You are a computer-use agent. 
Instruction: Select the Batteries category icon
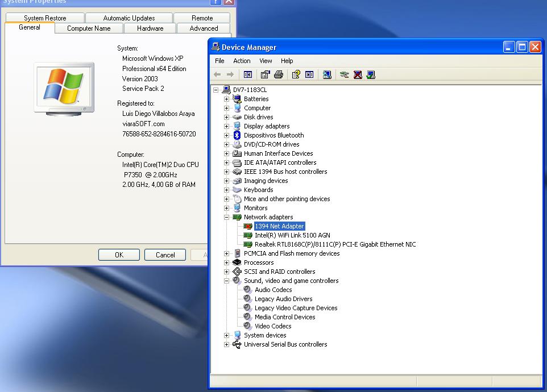(237, 99)
